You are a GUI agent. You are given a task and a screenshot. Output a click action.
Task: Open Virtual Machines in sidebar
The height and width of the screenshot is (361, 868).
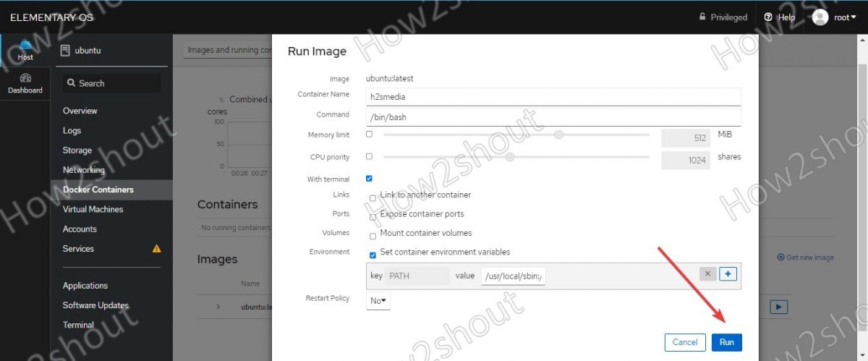point(93,209)
